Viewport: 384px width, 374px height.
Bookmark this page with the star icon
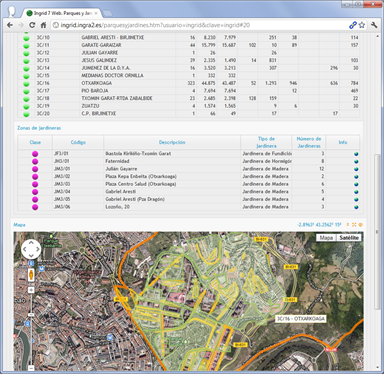click(362, 25)
